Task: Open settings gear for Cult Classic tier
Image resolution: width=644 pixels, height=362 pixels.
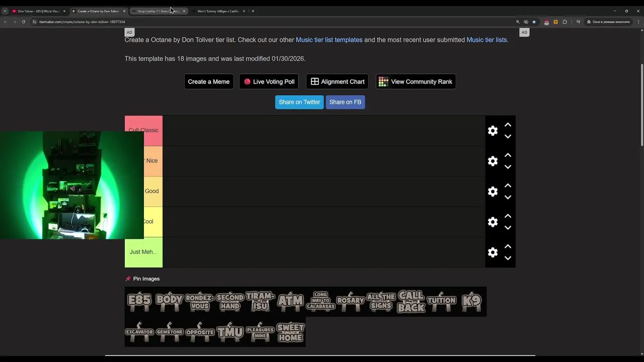Action: (x=493, y=131)
